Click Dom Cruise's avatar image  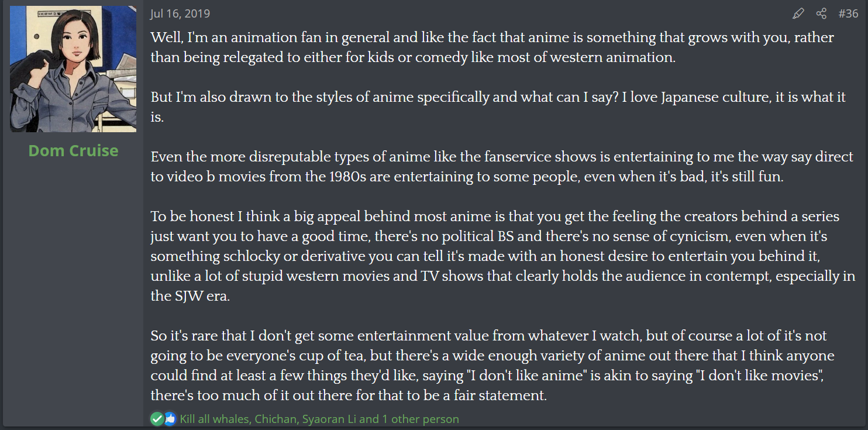point(73,68)
